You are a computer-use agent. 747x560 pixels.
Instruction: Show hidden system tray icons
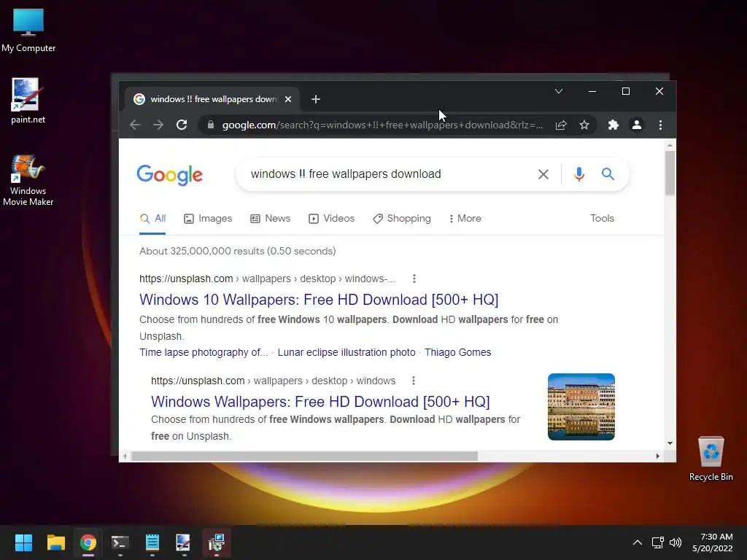pos(637,542)
